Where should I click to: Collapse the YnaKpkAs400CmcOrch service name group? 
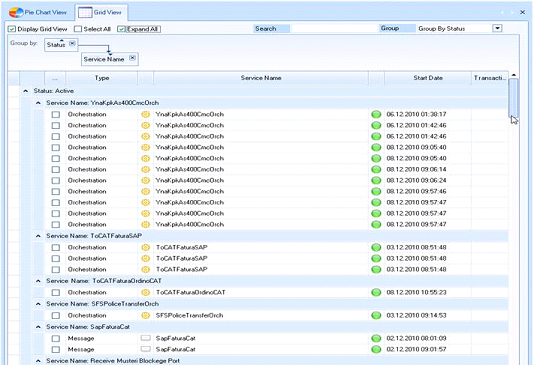(x=38, y=103)
